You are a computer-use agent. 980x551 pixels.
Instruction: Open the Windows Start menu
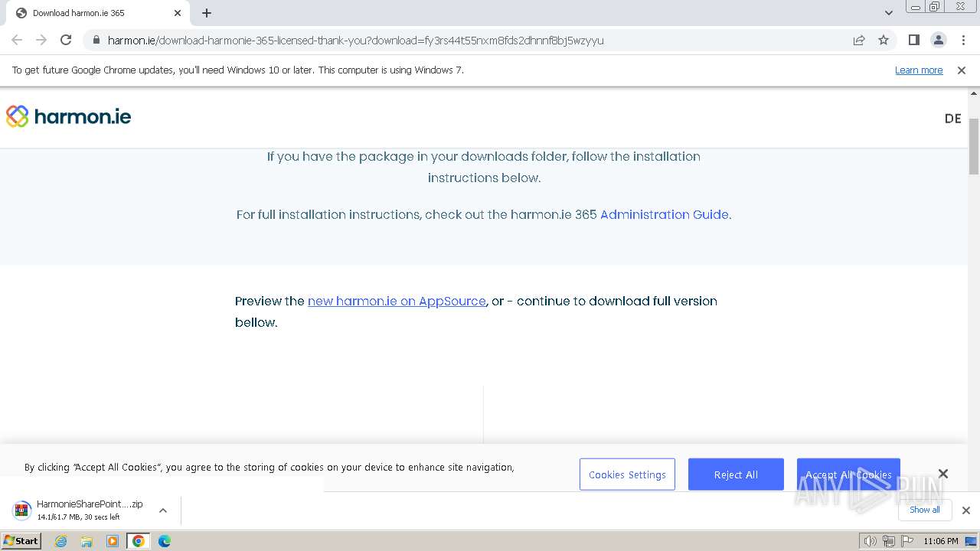click(21, 541)
